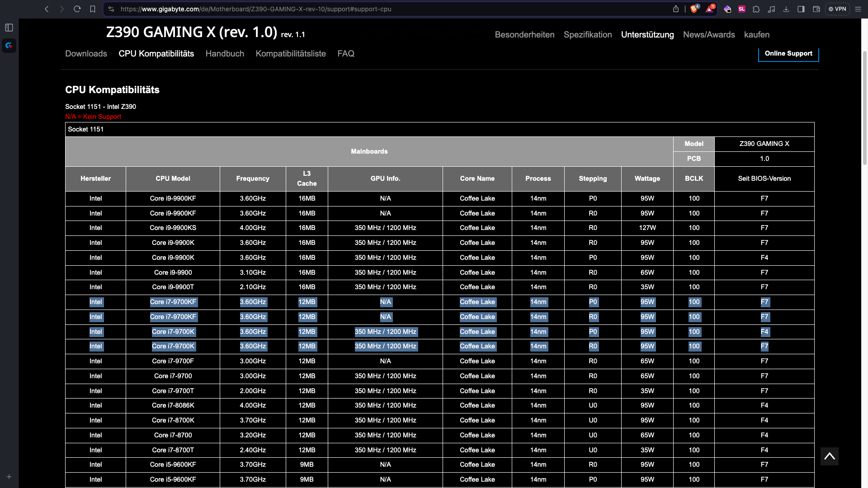
Task: Click the scroll-to-top arrow button
Action: point(830,456)
